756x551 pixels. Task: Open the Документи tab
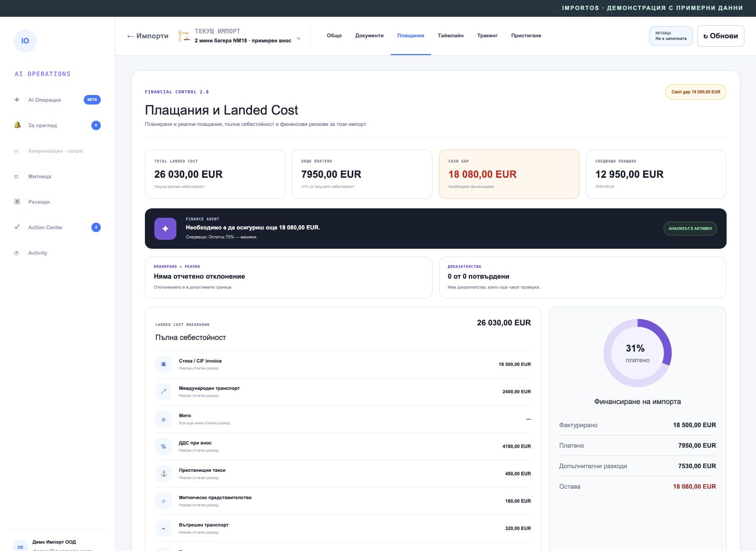coord(370,36)
